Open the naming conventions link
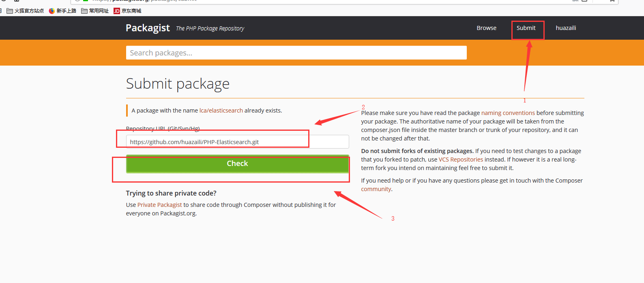 (x=508, y=113)
